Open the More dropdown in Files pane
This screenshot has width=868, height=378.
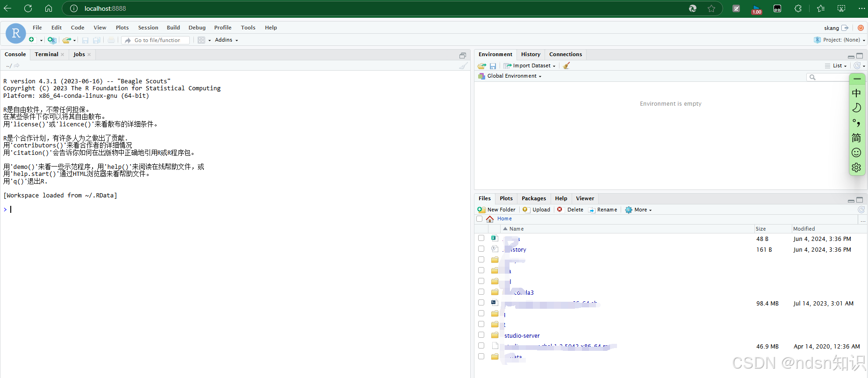click(x=638, y=210)
